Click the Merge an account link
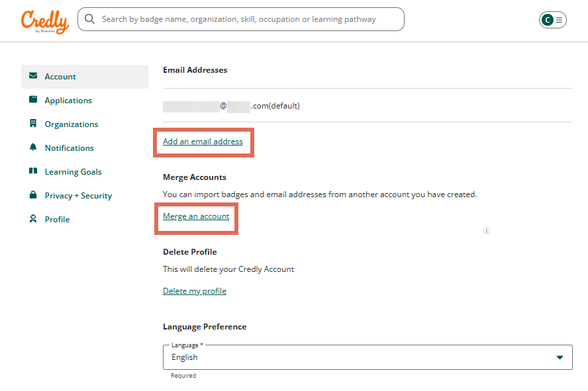 [x=196, y=216]
